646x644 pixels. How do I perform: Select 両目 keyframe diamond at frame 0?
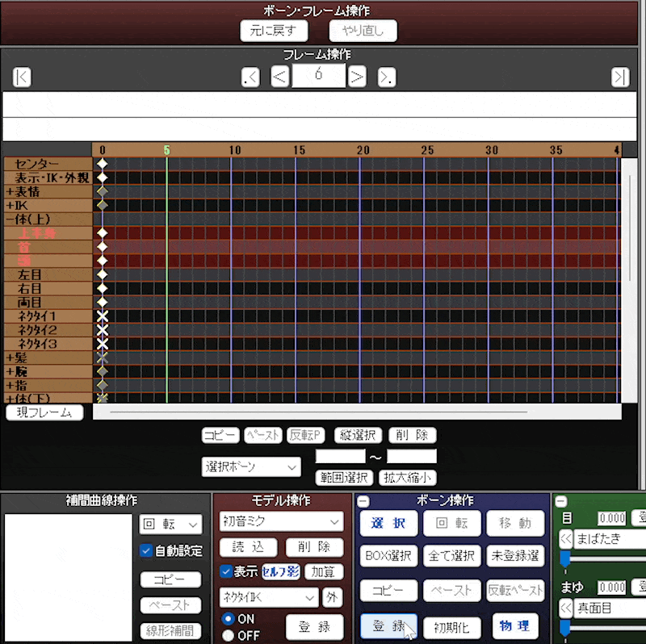pyautogui.click(x=103, y=303)
